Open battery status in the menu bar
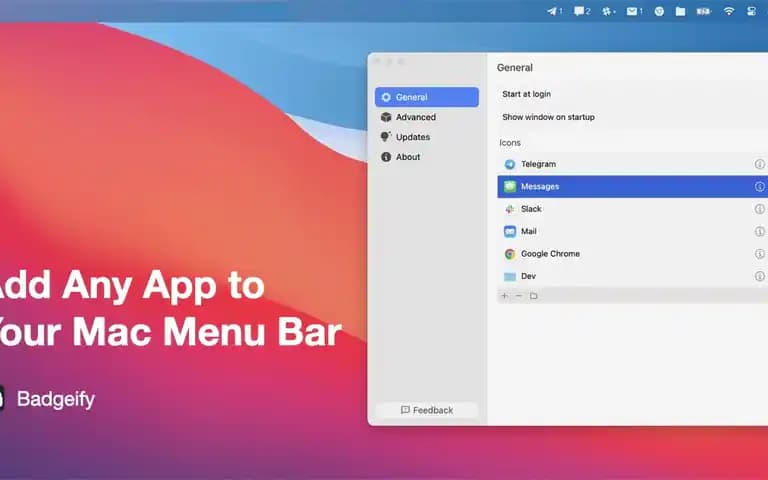768x480 pixels. (704, 11)
